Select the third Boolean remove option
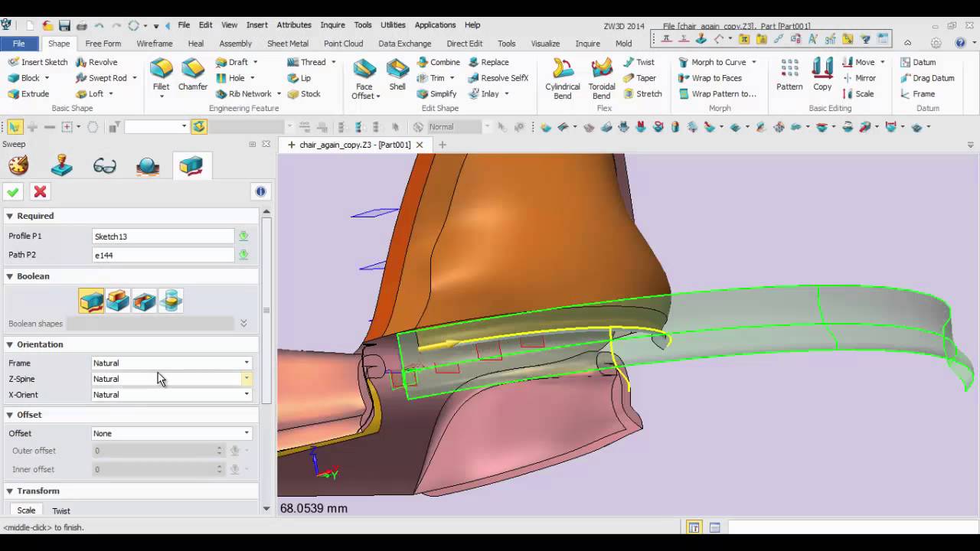Screen dimensions: 980x551 point(144,301)
